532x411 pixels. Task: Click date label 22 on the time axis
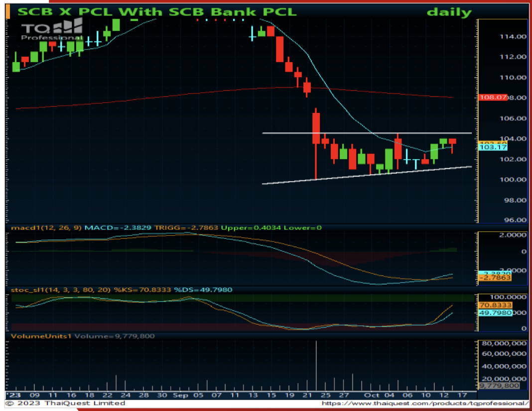(x=108, y=395)
